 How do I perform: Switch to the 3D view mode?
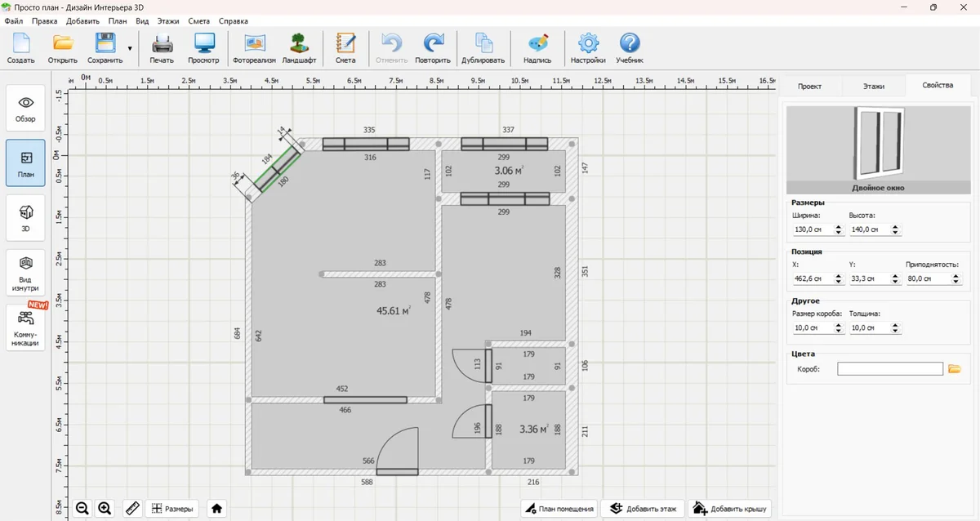point(26,217)
